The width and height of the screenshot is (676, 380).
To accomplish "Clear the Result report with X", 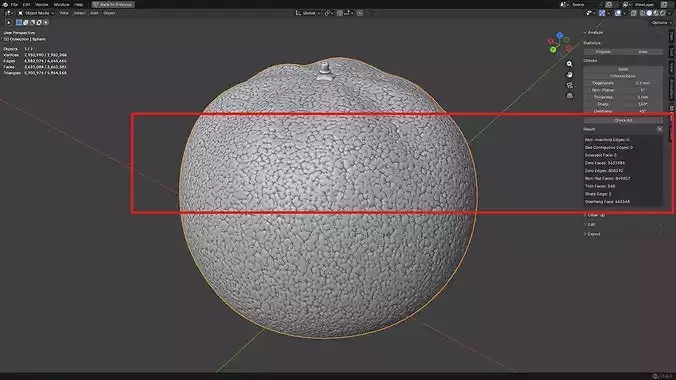I will click(x=660, y=129).
